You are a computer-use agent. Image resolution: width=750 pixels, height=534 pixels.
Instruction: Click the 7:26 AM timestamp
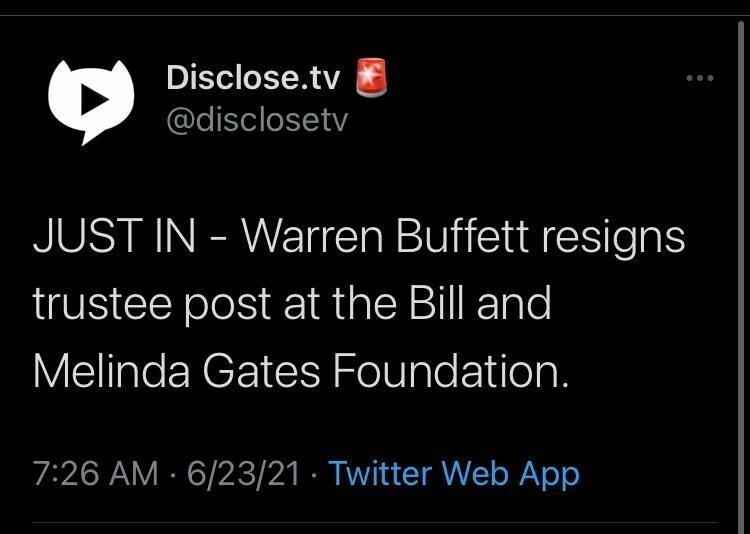click(96, 473)
